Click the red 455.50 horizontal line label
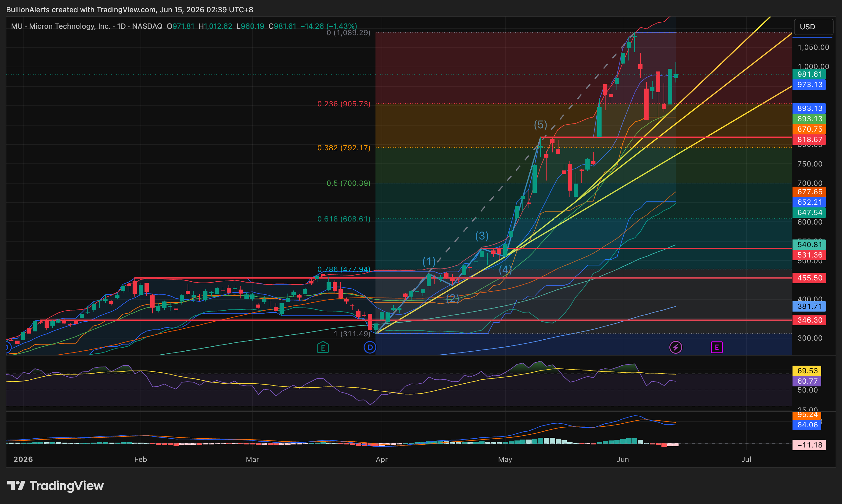This screenshot has width=842, height=504. point(809,278)
